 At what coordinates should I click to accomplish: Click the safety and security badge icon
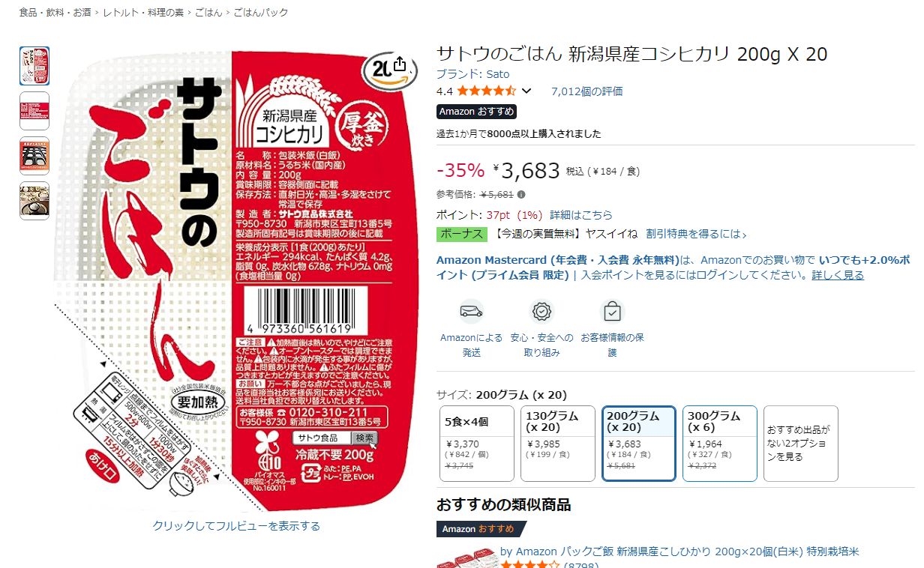click(541, 311)
